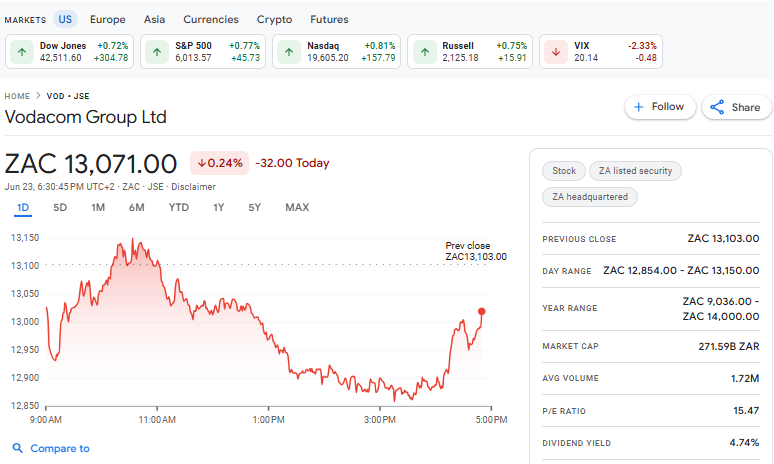
Task: Click the Russell green up-arrow icon
Action: 425,52
